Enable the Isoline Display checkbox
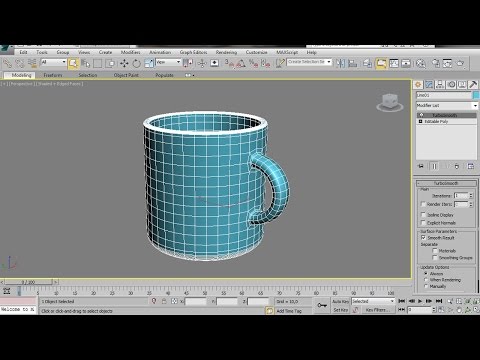This screenshot has height=360, width=480. pyautogui.click(x=423, y=215)
